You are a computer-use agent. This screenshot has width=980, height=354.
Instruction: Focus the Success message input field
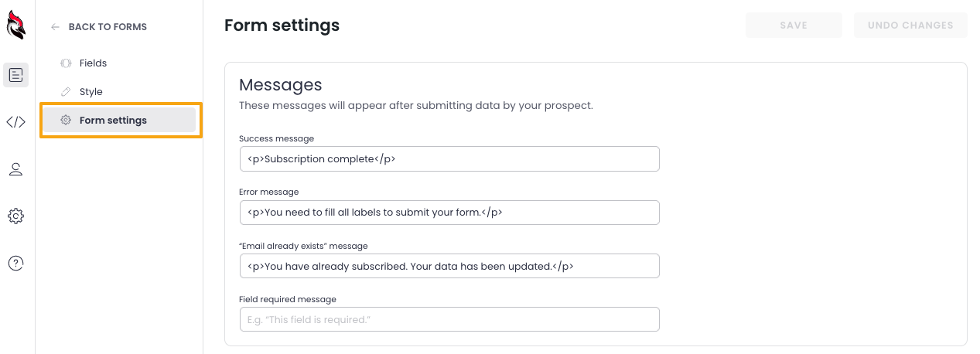449,159
